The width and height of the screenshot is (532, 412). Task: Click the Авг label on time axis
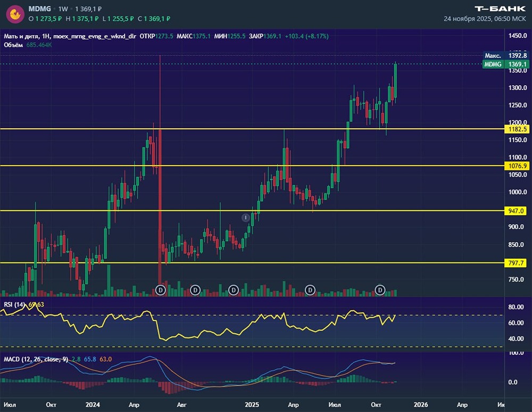click(182, 405)
